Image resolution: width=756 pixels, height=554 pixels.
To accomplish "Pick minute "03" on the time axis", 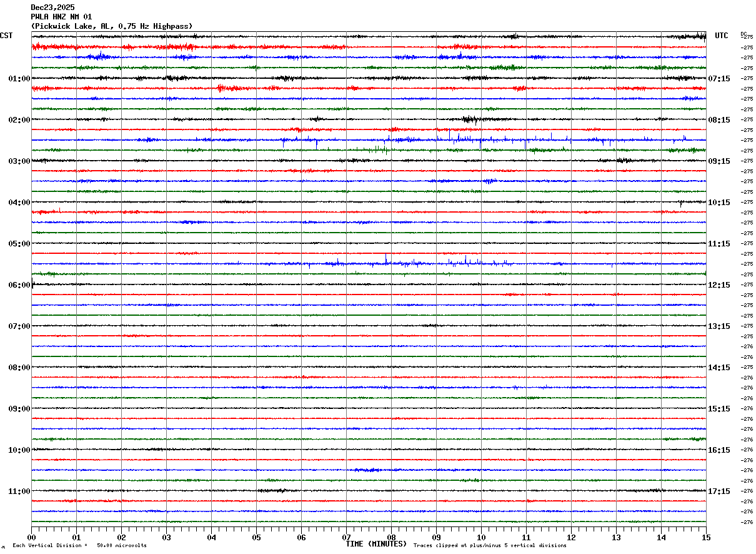I will [x=166, y=537].
